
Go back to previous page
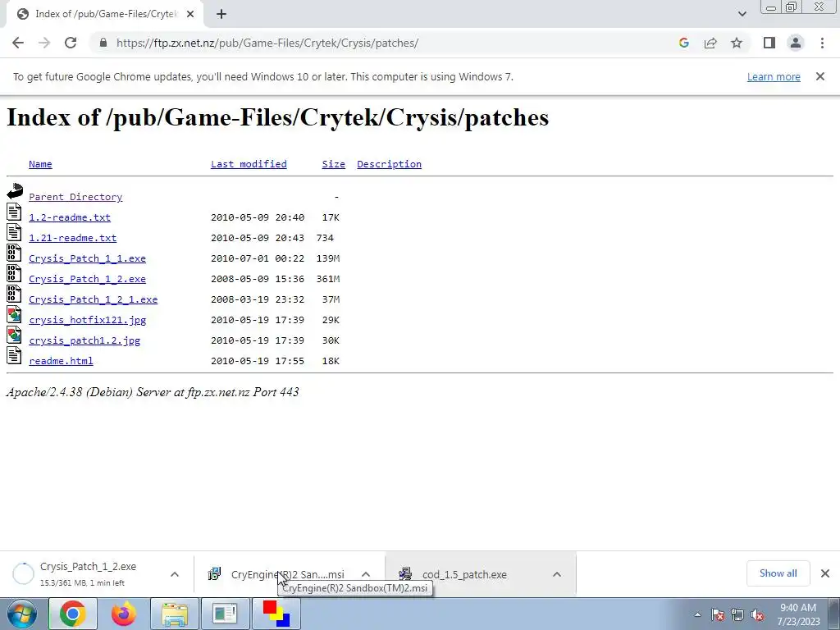click(x=18, y=43)
